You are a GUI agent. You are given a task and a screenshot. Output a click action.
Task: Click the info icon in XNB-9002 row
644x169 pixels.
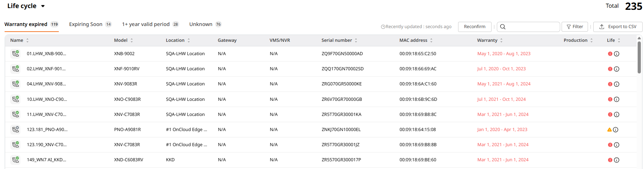click(617, 54)
